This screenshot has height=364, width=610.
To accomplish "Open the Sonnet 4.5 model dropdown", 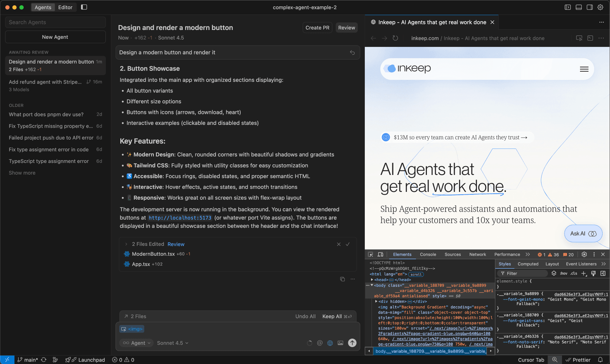I will click(173, 342).
